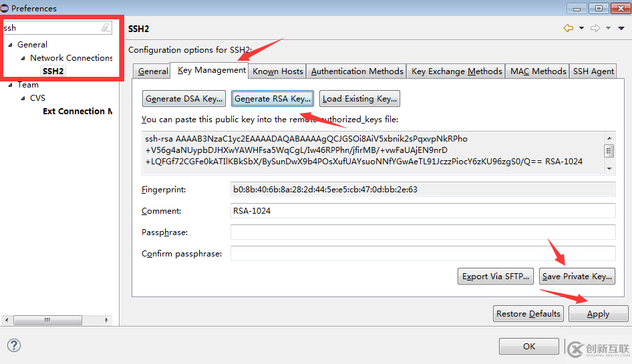Click in the Passphrase input field
Viewport: 632px width, 364px height.
coord(422,232)
